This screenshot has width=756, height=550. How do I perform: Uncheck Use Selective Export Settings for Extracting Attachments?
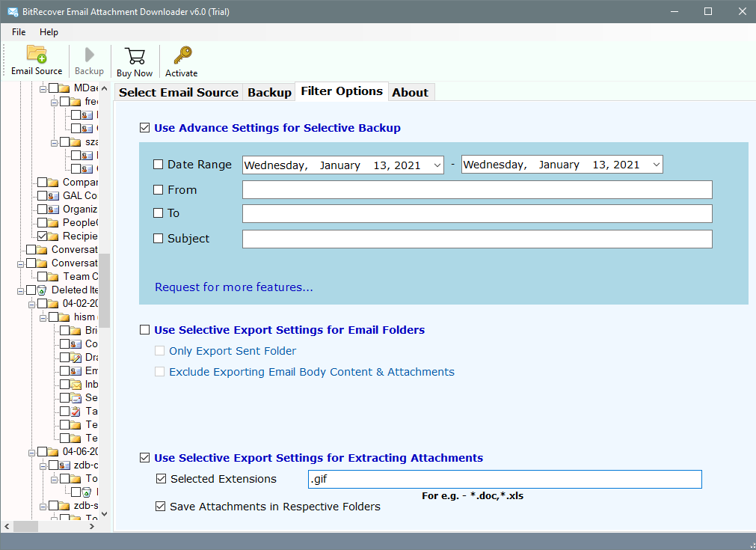144,457
